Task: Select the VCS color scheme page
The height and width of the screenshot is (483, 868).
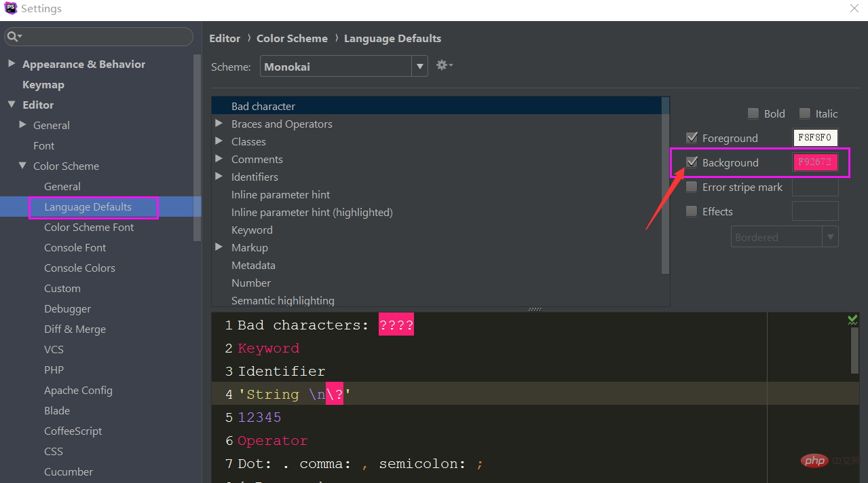Action: point(54,349)
